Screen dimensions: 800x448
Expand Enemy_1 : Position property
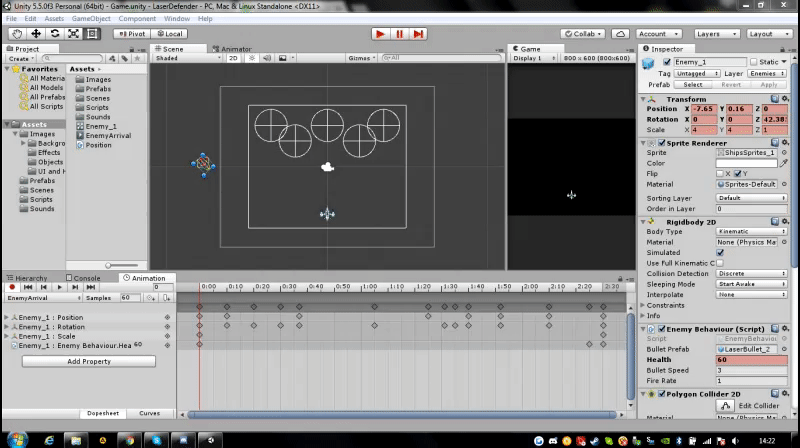click(6, 317)
